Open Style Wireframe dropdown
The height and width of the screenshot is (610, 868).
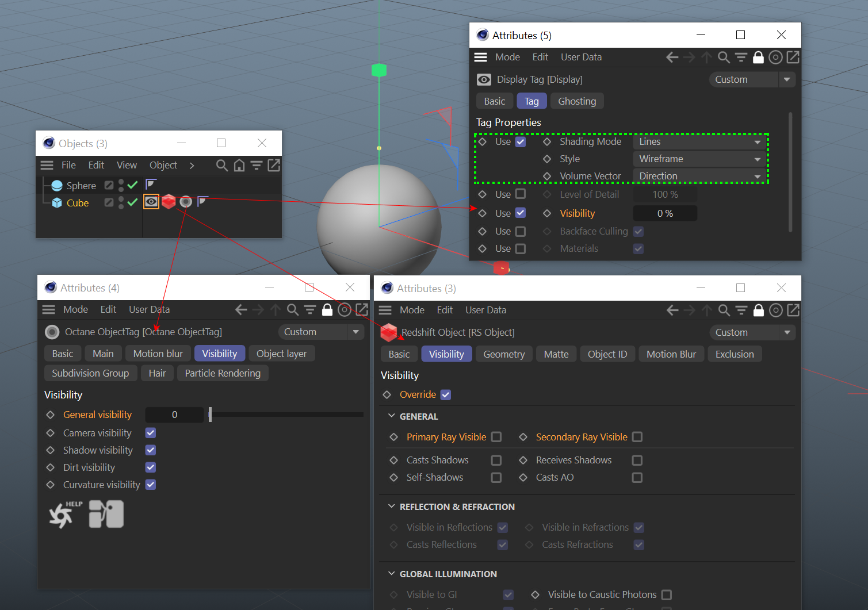click(700, 159)
